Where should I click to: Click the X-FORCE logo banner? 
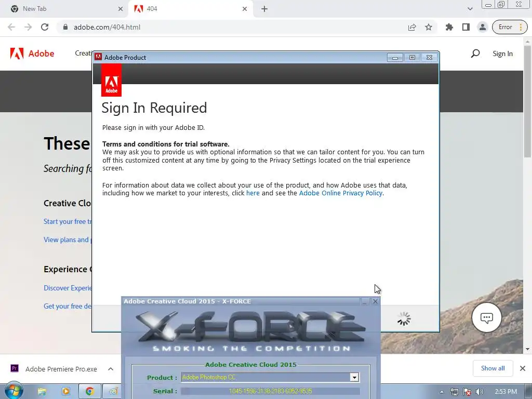[x=251, y=330]
